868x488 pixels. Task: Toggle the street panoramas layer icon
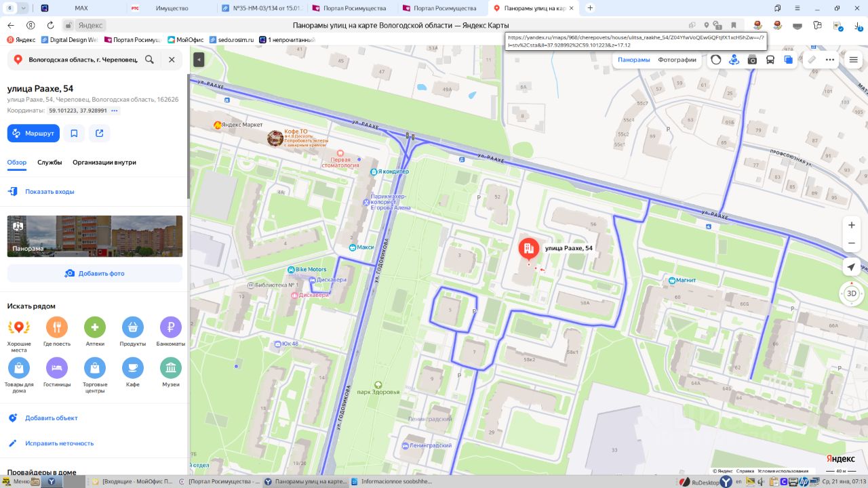point(734,60)
